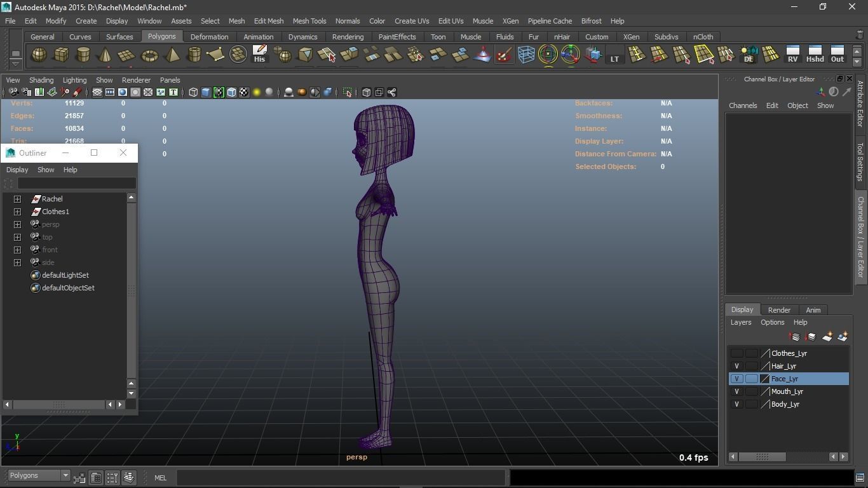Screen dimensions: 868x488
Task: Expand the top camera node in Outliner
Action: tap(17, 237)
